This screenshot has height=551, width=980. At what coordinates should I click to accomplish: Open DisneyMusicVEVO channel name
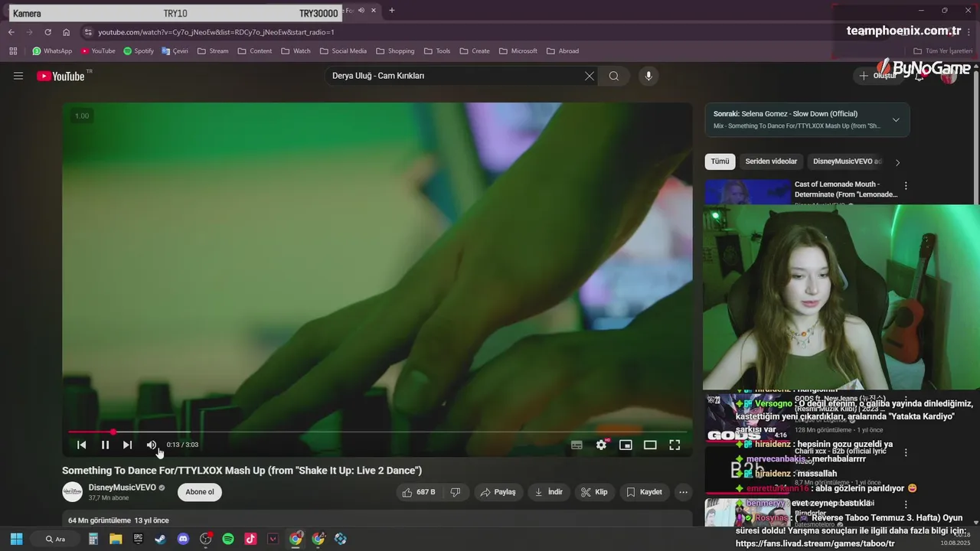coord(122,487)
